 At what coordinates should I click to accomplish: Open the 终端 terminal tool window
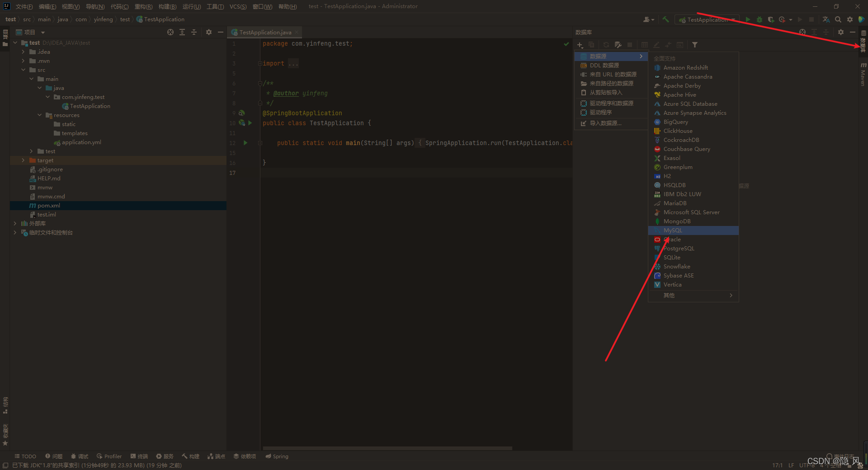coord(139,456)
